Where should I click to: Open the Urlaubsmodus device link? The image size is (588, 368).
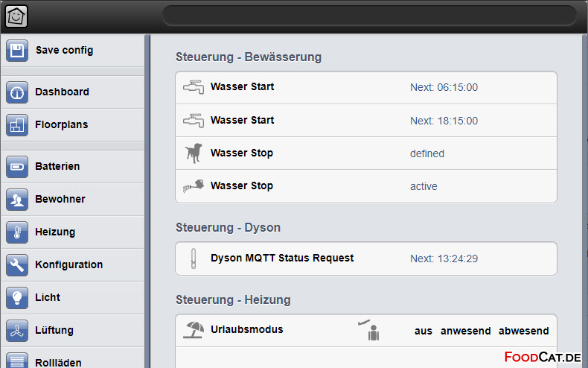click(x=247, y=329)
